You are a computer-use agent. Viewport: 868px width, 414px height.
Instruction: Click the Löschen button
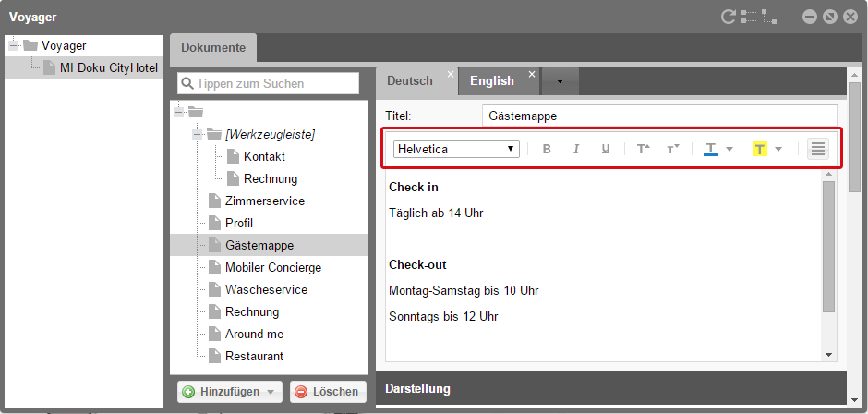327,392
